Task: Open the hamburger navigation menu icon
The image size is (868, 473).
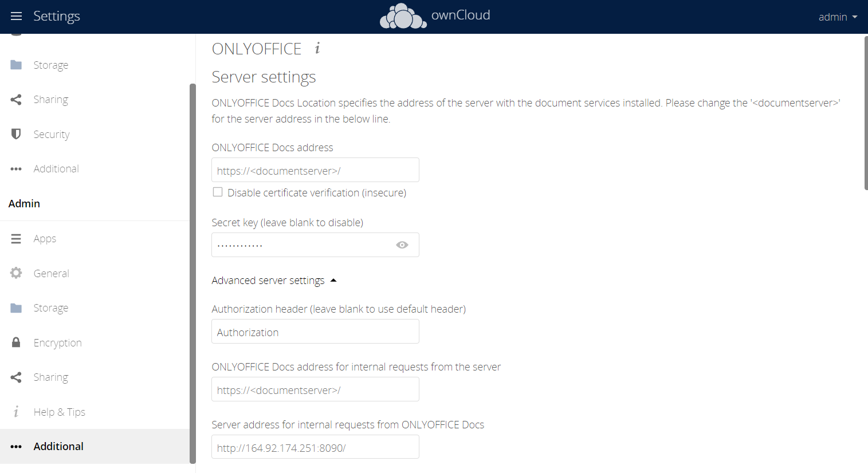Action: [x=16, y=16]
